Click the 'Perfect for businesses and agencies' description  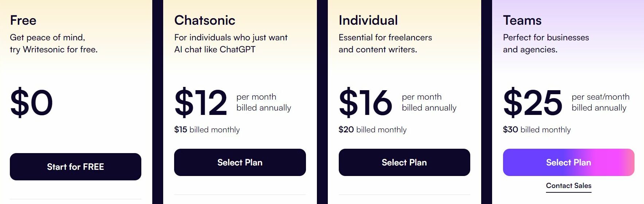coord(546,44)
